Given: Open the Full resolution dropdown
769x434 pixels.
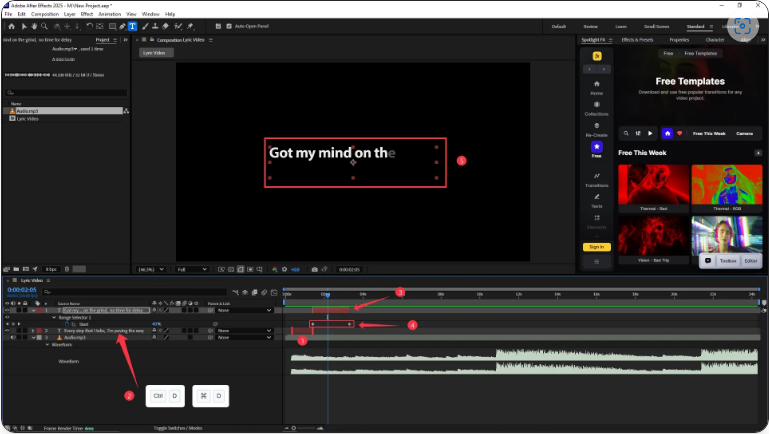Looking at the screenshot, I should [192, 269].
